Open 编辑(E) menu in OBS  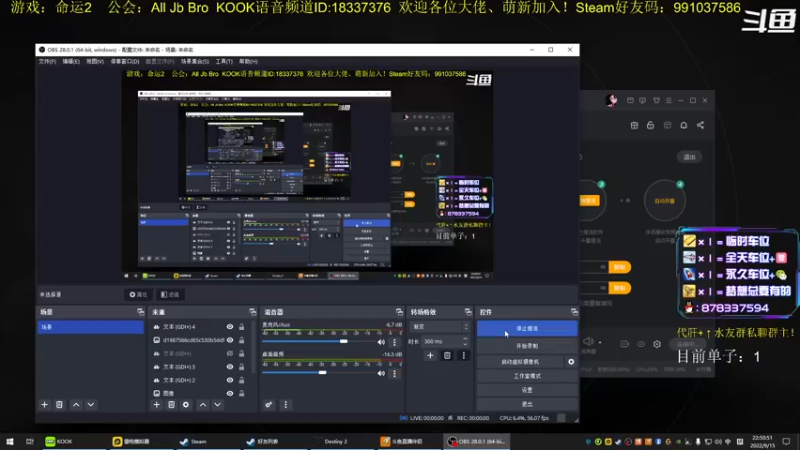(71, 61)
